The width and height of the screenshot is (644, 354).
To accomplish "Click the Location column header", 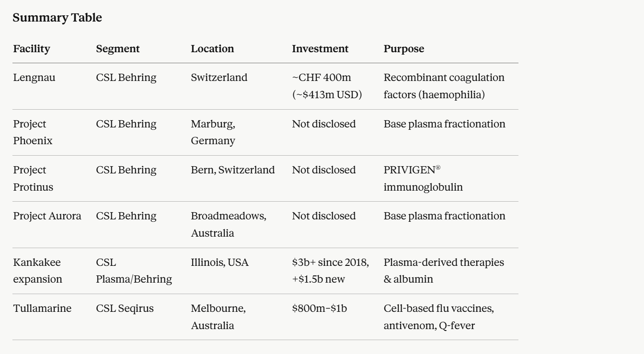I will [x=212, y=49].
